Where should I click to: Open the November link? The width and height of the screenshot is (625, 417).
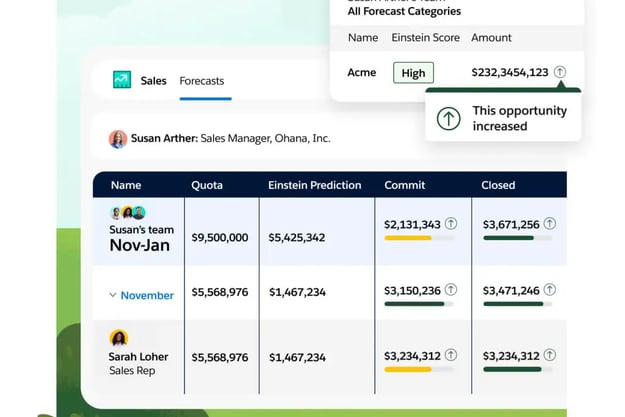147,295
